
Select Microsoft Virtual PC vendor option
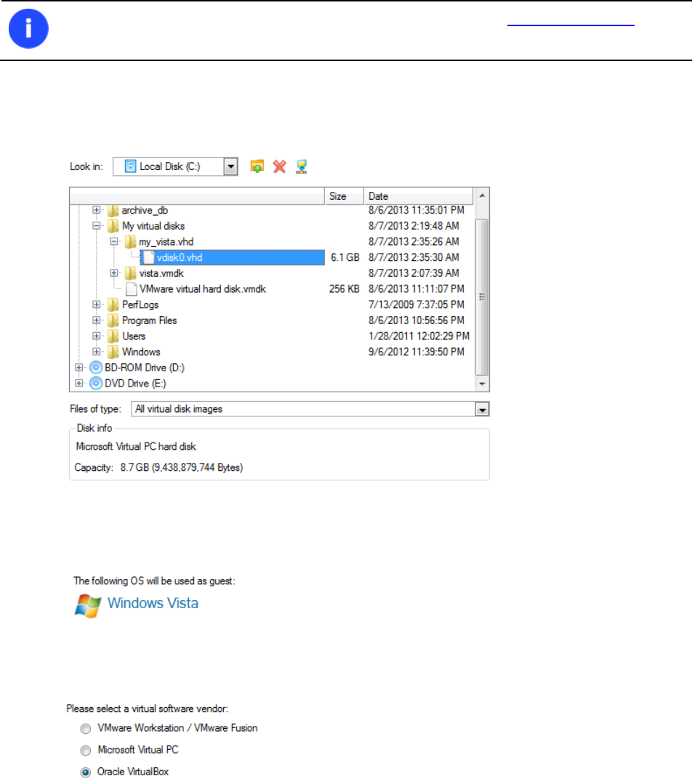coord(86,751)
